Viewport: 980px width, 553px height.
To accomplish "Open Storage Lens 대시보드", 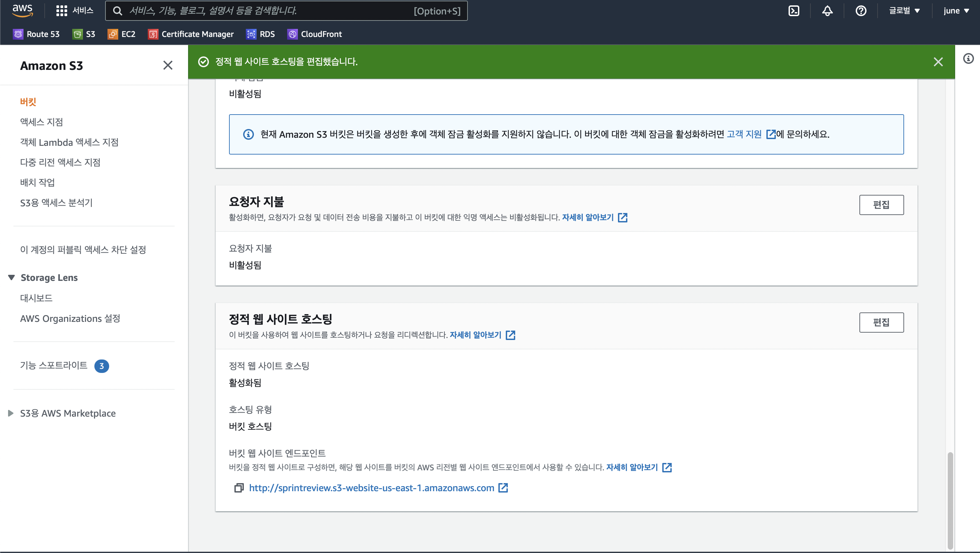I will 36,298.
